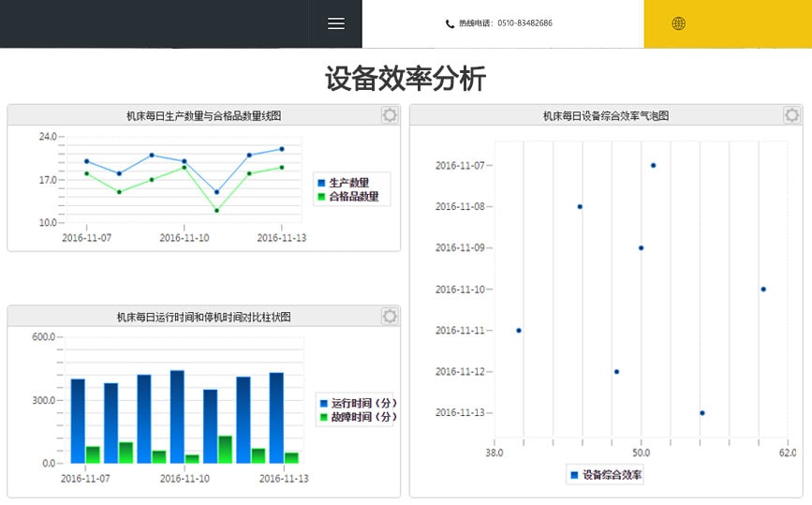Select bubble point for 2016-11-07

653,166
